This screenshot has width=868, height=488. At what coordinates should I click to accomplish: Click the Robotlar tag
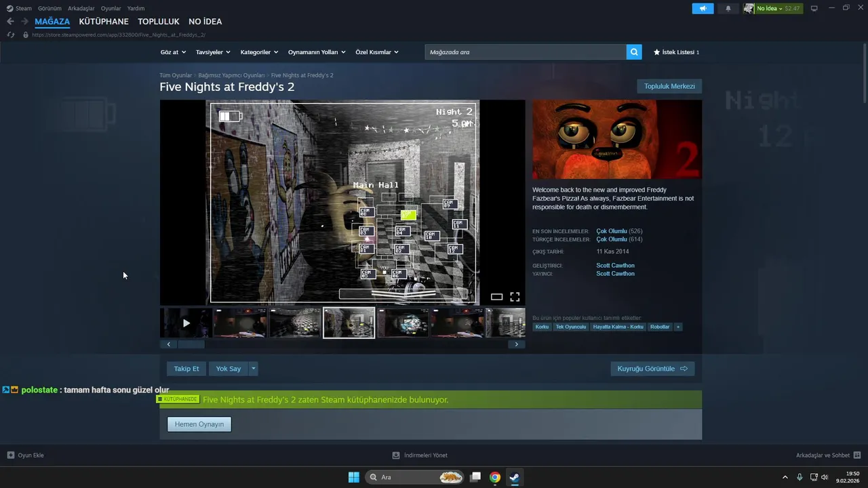[x=660, y=327]
